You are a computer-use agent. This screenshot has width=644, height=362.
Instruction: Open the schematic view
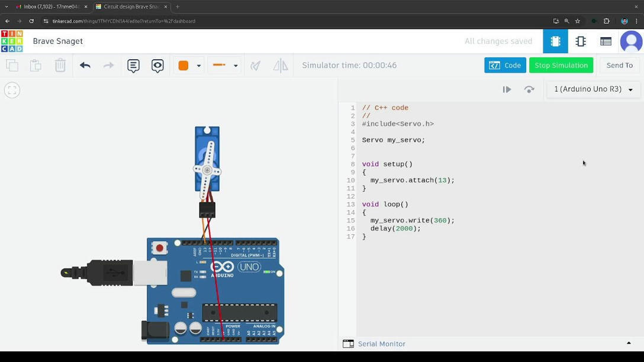click(581, 41)
